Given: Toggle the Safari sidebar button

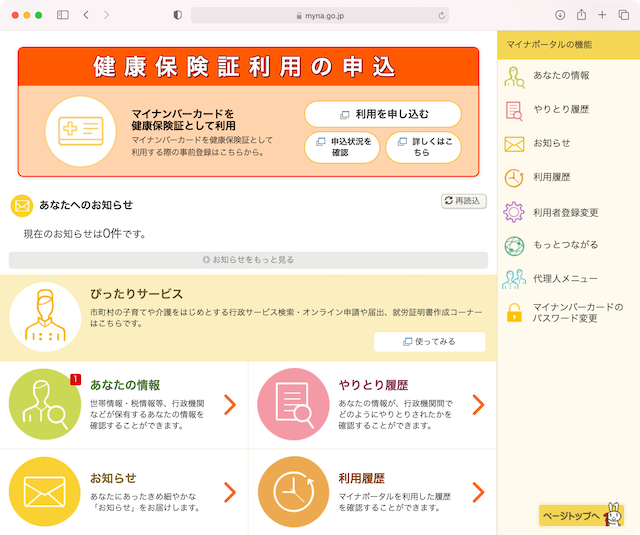Looking at the screenshot, I should click(63, 15).
